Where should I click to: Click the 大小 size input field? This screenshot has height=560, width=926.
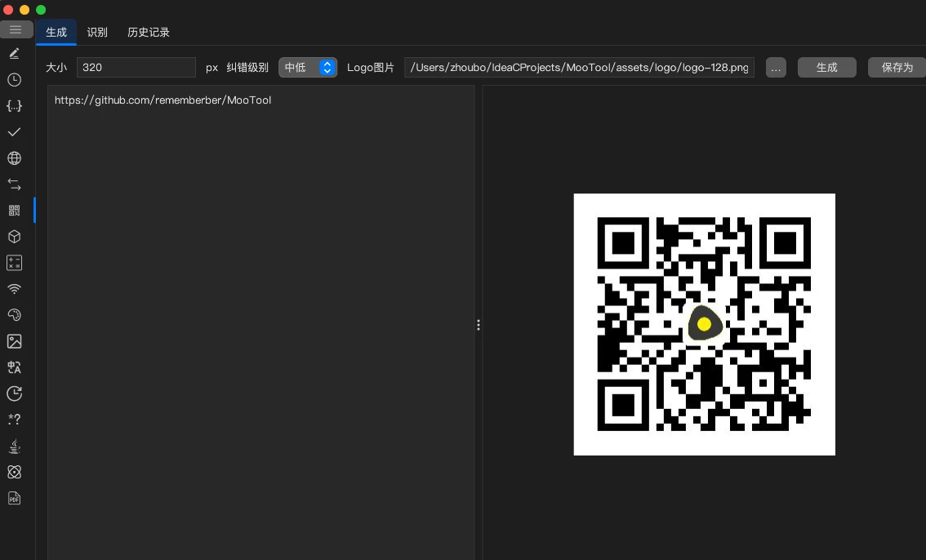(x=136, y=67)
